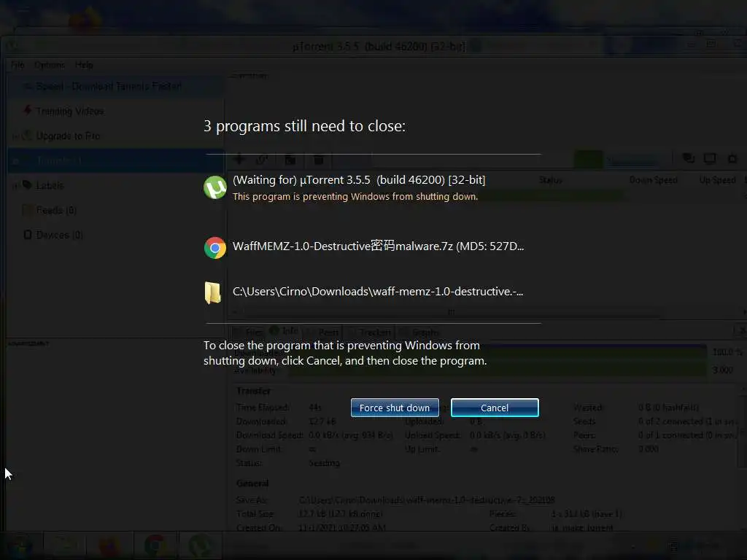Select Upgrade to Pro in µTorrent sidebar

coord(68,136)
